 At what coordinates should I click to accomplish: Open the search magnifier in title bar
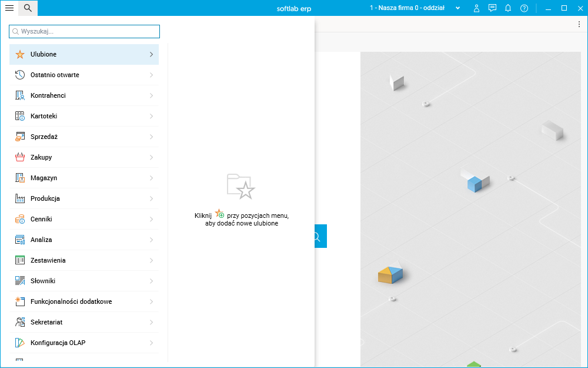click(x=28, y=8)
